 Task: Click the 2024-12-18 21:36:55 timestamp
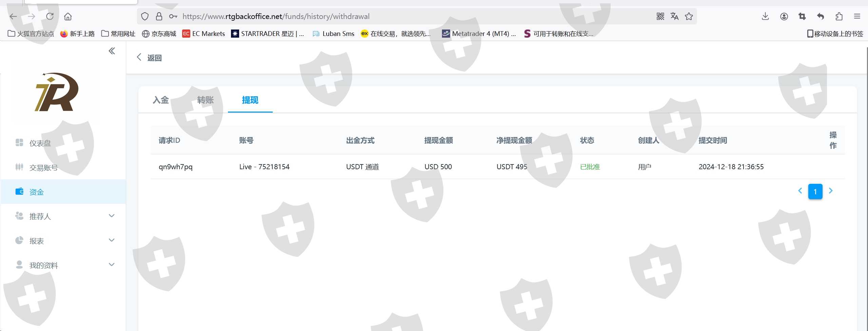tap(731, 167)
